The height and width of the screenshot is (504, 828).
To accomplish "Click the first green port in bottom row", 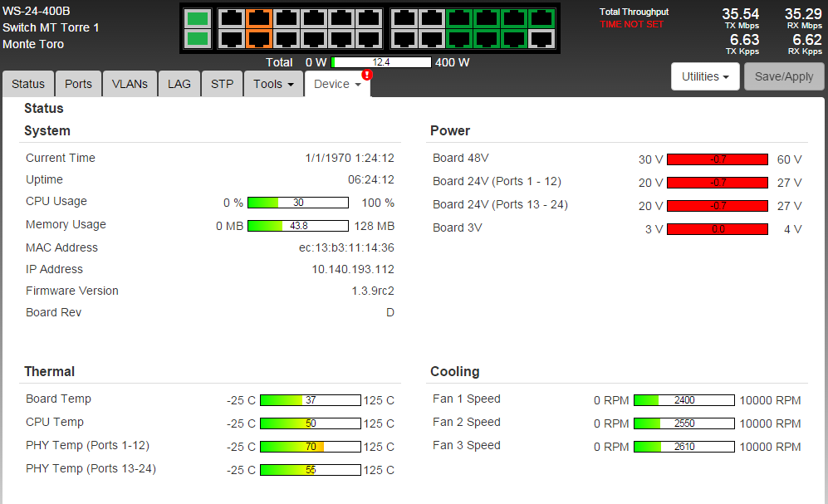I will pos(459,38).
